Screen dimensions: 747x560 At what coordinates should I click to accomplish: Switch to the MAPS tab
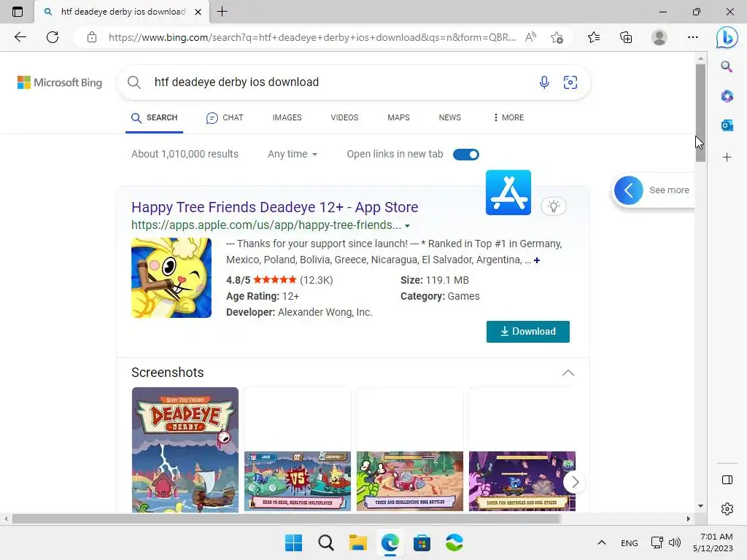(398, 117)
